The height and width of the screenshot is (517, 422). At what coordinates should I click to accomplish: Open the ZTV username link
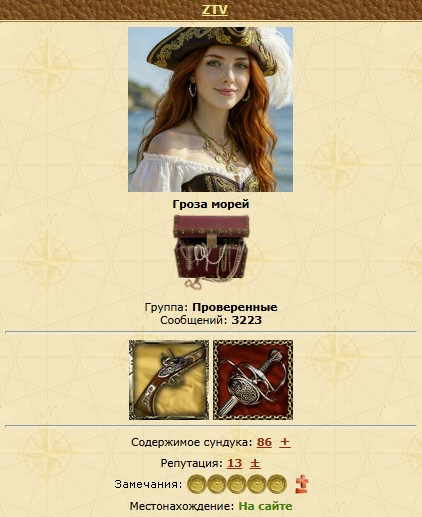215,10
